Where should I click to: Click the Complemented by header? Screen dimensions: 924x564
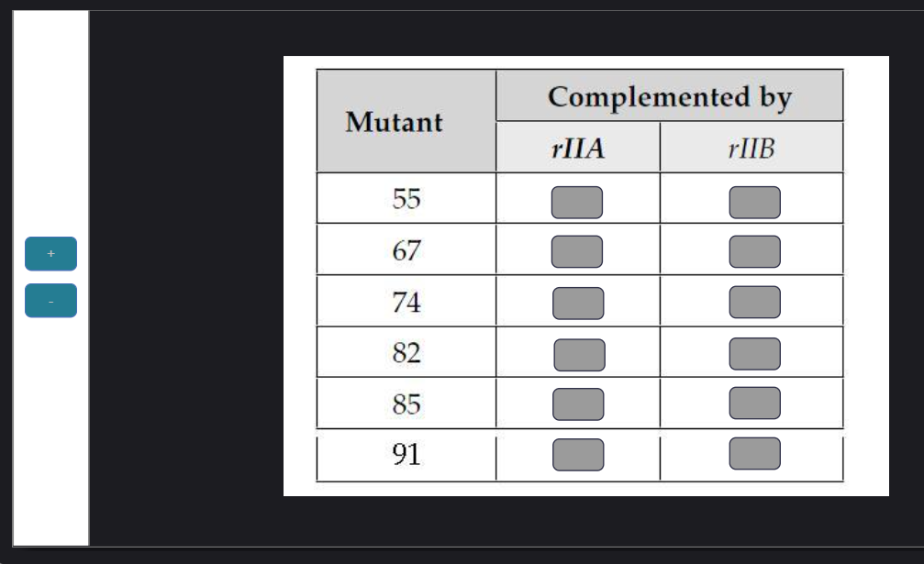coord(669,94)
